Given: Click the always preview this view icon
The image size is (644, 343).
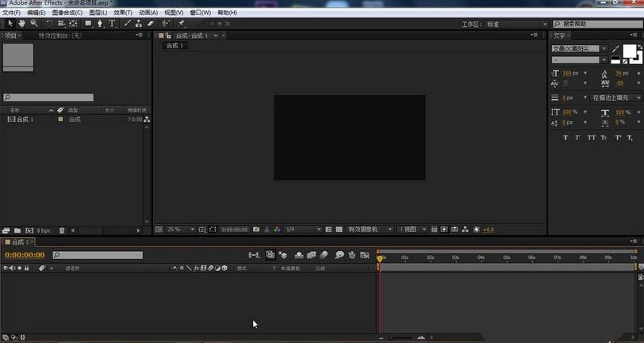Looking at the screenshot, I should (x=159, y=230).
